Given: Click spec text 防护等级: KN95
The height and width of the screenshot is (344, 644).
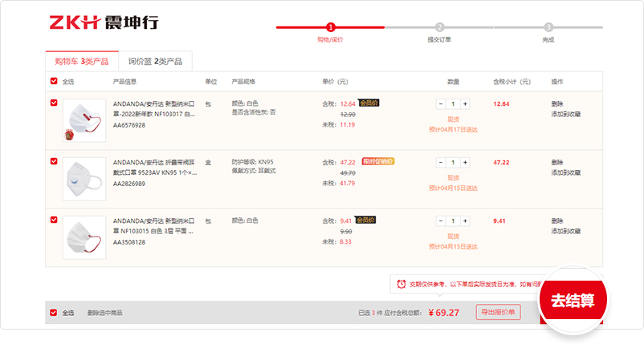Looking at the screenshot, I should click(x=253, y=162).
